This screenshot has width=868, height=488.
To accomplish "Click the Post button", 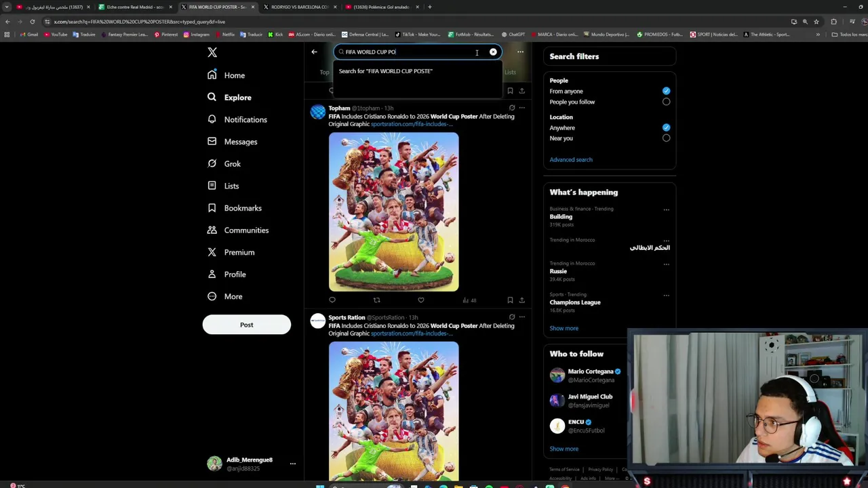I will [247, 325].
